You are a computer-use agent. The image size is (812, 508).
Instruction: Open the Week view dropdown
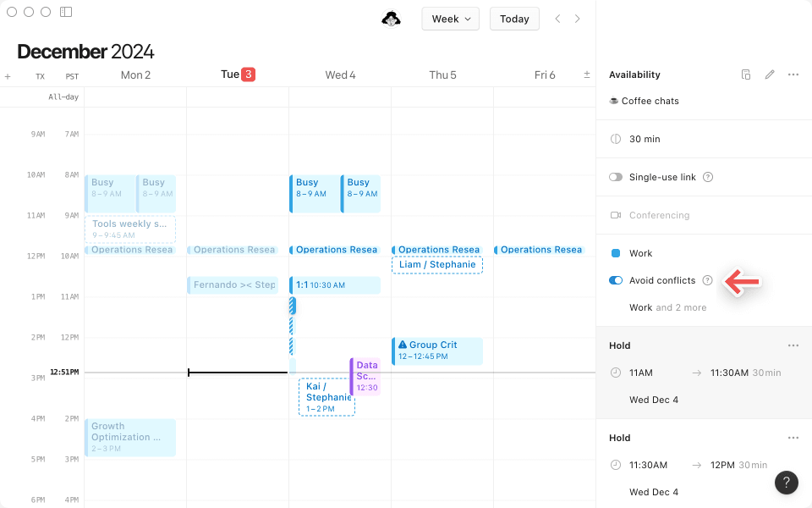click(x=450, y=19)
